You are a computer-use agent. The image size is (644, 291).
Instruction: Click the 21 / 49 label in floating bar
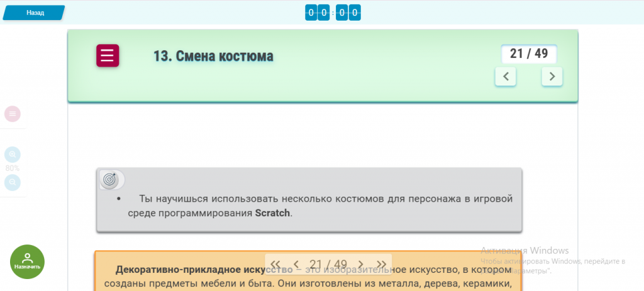(x=328, y=264)
